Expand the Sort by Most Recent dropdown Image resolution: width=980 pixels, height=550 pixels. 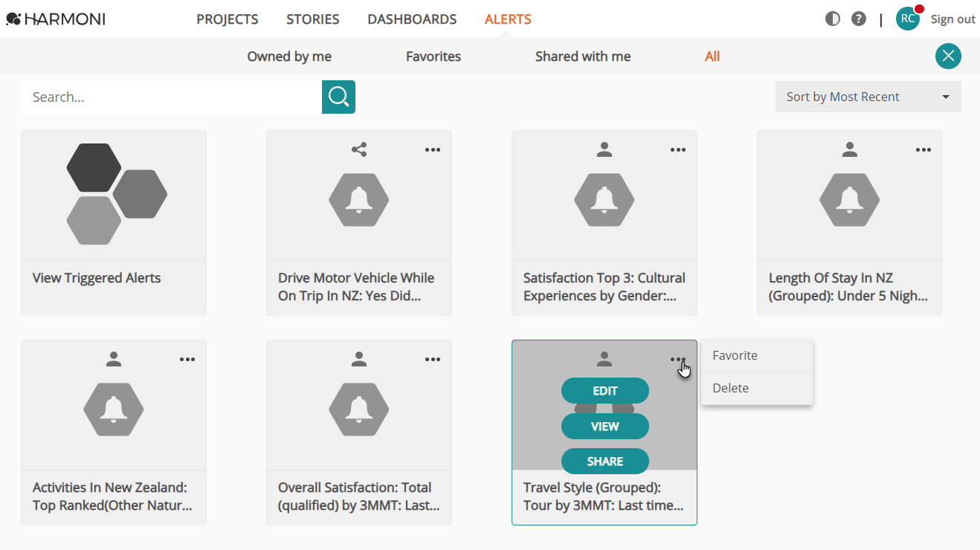868,97
